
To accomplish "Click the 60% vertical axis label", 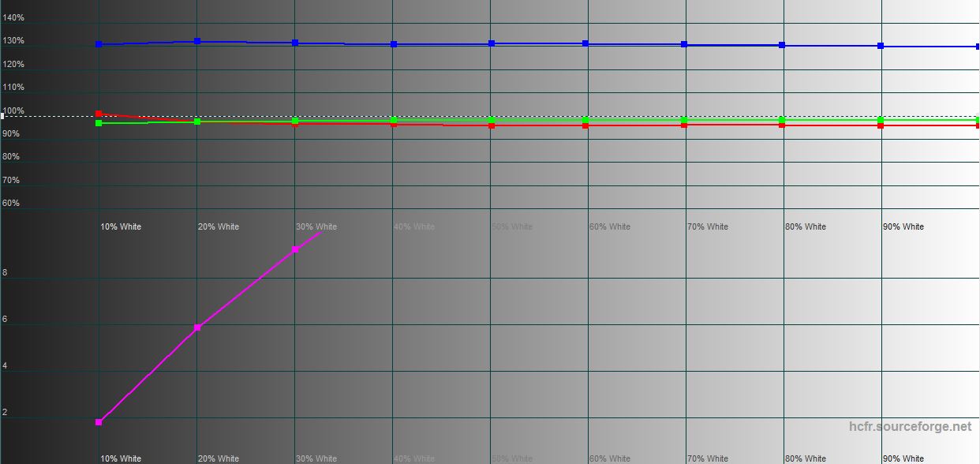I will tap(11, 203).
